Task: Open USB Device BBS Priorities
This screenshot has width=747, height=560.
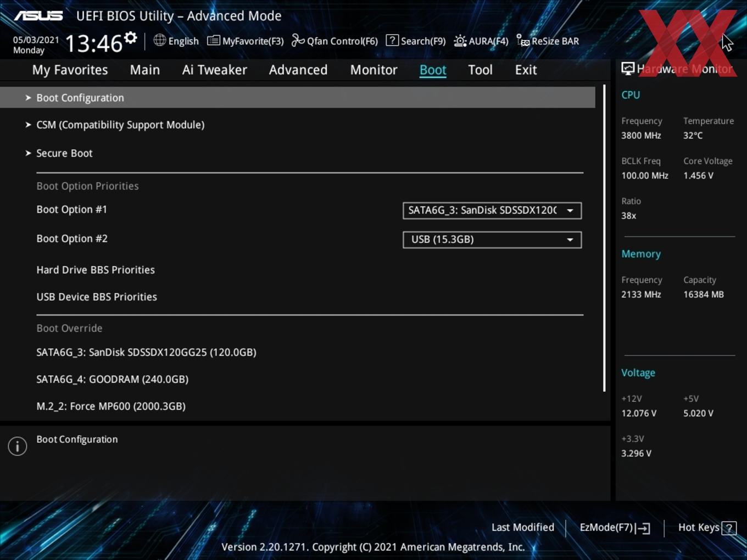Action: (97, 296)
